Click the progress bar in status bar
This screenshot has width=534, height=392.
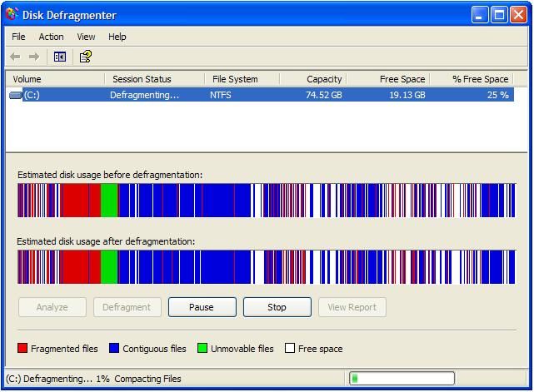pos(402,379)
